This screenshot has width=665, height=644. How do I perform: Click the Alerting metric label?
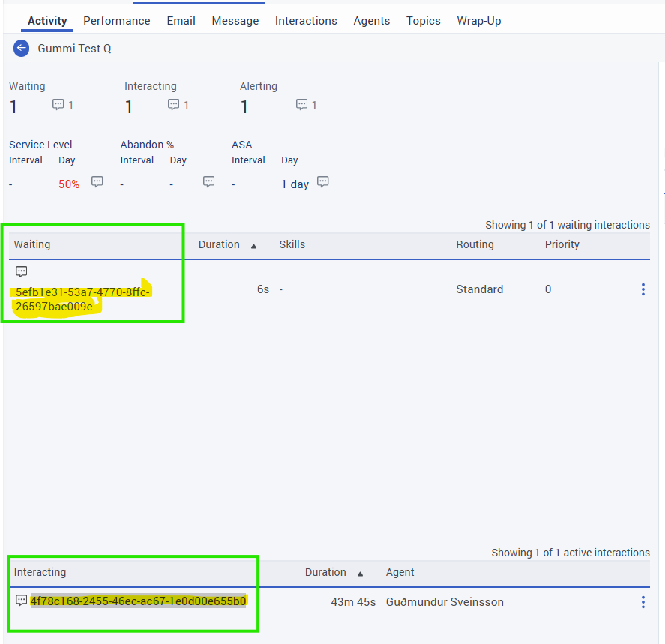coord(259,86)
